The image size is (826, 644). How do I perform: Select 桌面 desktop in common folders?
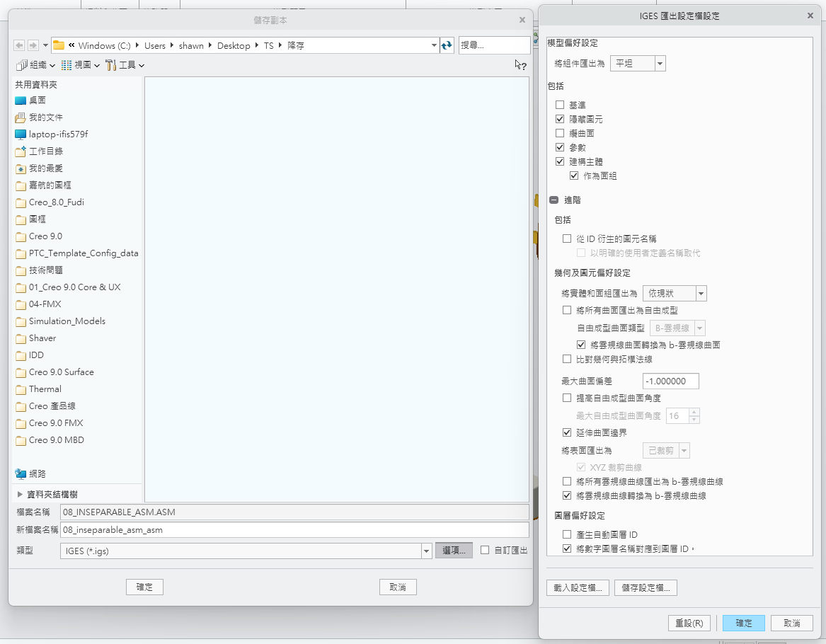(37, 100)
